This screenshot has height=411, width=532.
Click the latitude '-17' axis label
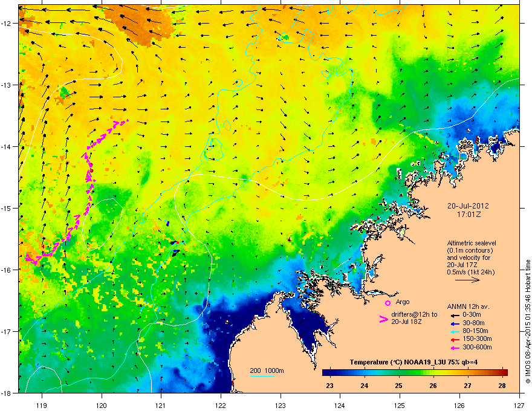tap(7, 331)
